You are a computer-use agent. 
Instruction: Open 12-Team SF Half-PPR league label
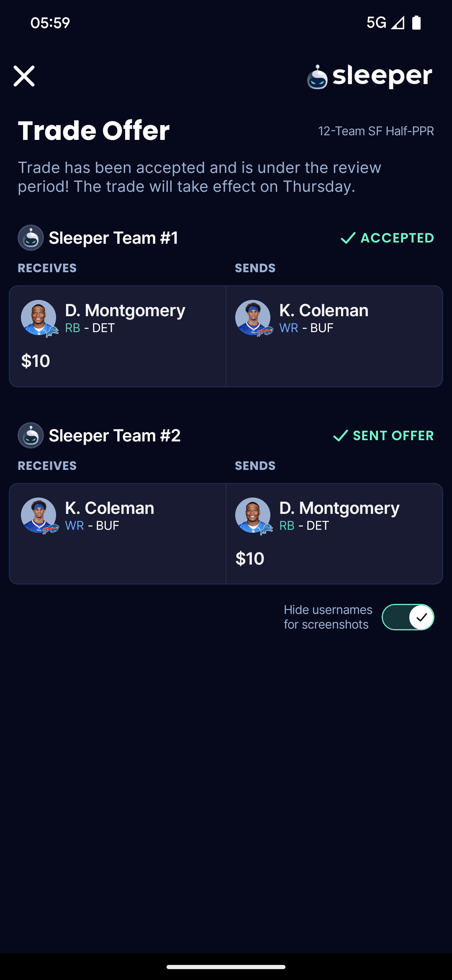pos(376,131)
